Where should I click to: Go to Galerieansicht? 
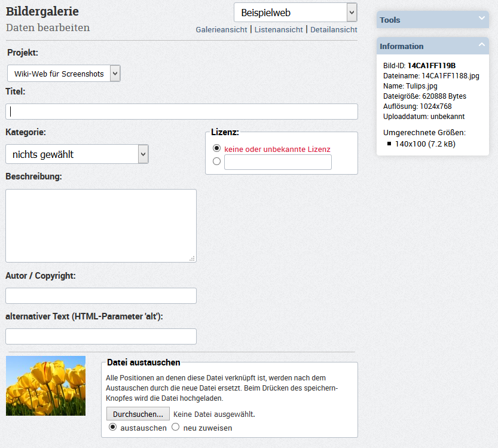click(x=221, y=29)
